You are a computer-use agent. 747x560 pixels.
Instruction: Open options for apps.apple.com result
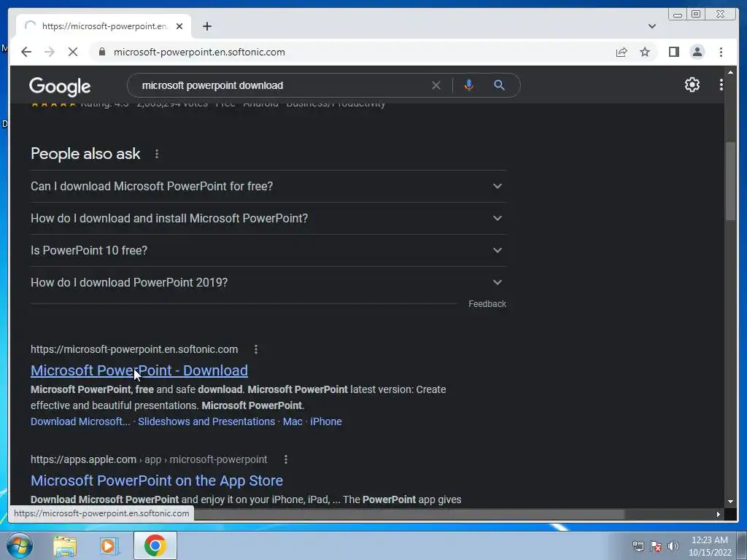pos(285,459)
